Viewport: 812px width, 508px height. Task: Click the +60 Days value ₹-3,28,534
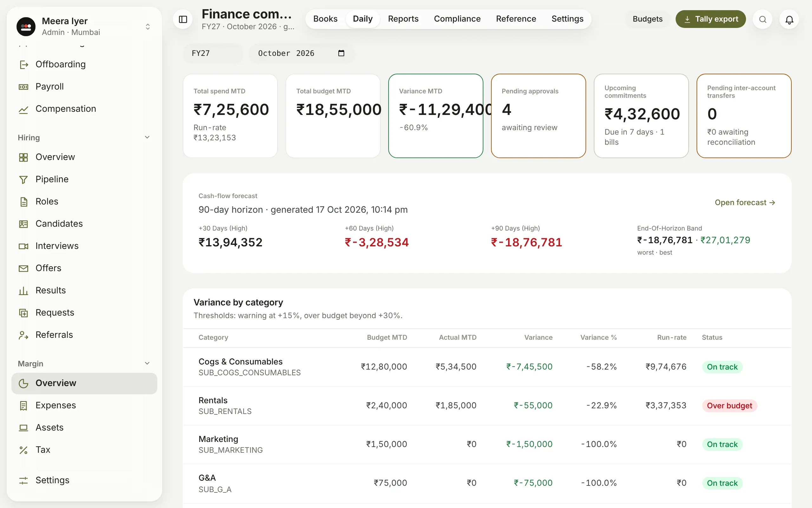377,242
